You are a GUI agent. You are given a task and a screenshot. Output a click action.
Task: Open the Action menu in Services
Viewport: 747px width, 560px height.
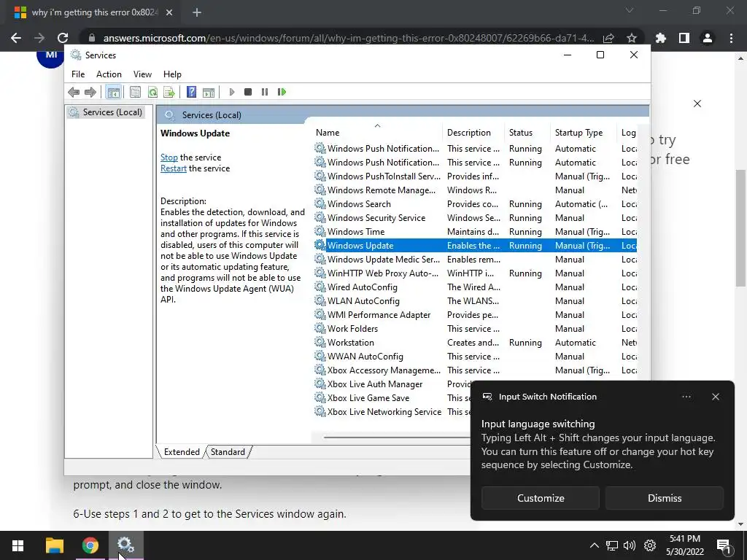(109, 74)
